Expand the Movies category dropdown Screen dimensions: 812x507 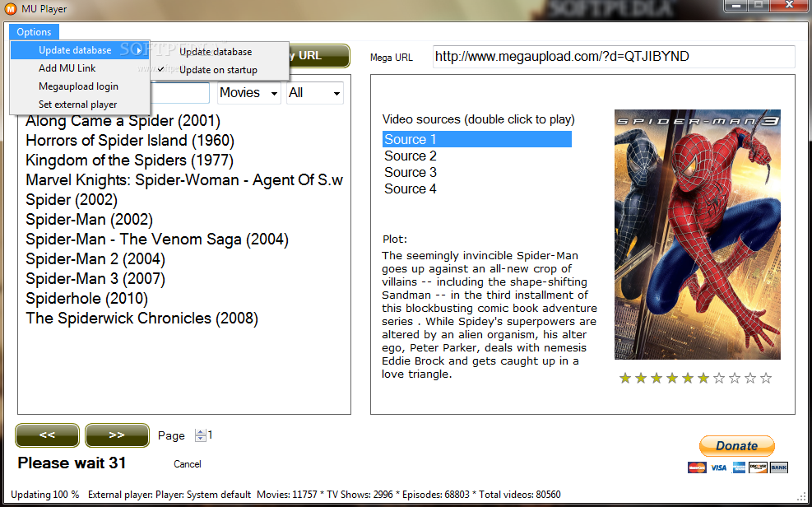click(249, 93)
